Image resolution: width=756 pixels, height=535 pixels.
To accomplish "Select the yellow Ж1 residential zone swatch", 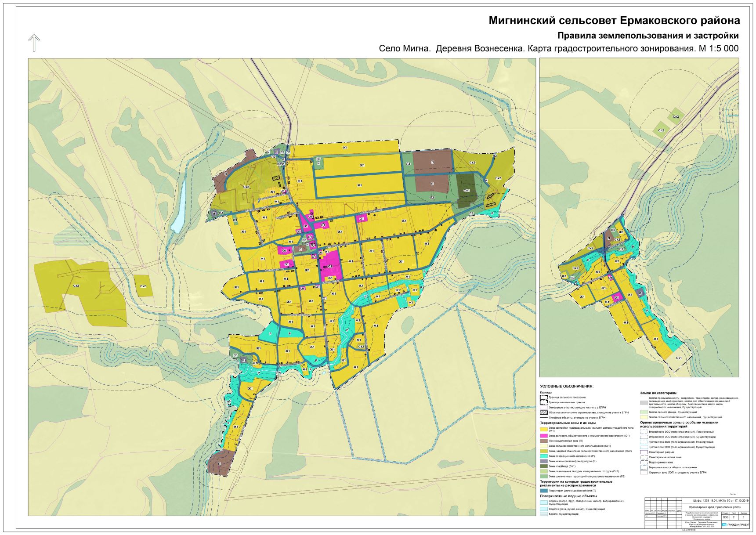I will (544, 429).
